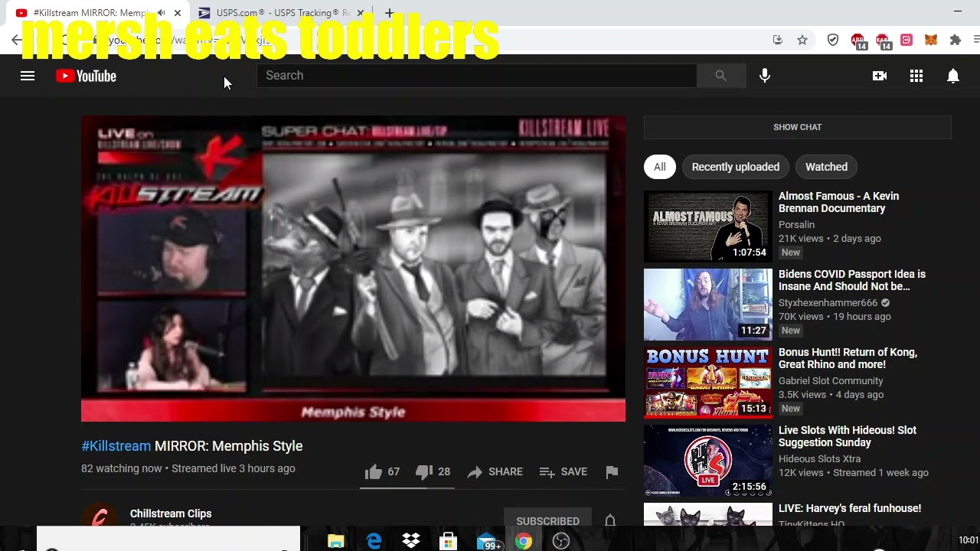Screen dimensions: 980x551
Task: Click the search magnifier button
Action: tap(720, 76)
